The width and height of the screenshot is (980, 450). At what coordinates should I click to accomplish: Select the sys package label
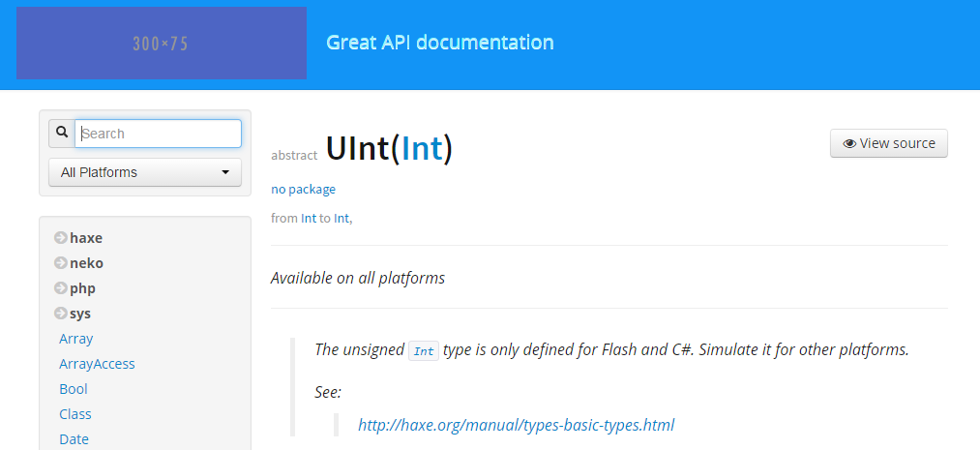click(80, 314)
